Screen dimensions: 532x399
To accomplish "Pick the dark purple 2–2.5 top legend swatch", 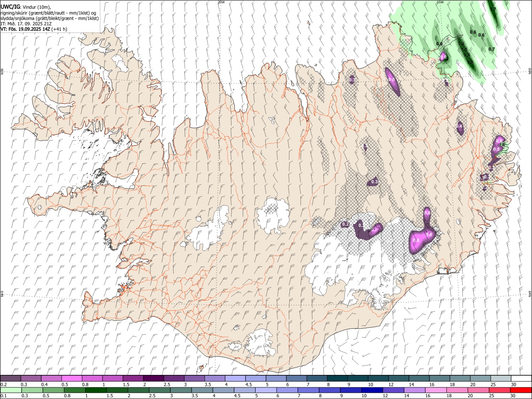I will (x=153, y=378).
